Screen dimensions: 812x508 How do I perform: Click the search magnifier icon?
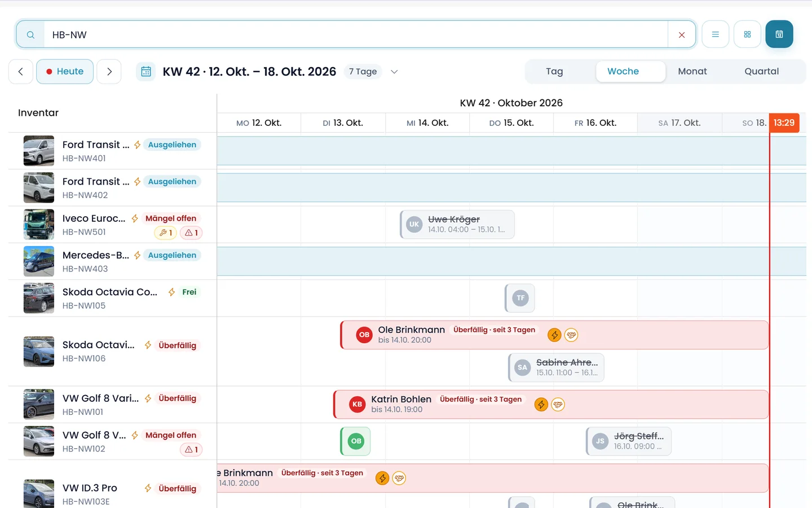pyautogui.click(x=30, y=34)
